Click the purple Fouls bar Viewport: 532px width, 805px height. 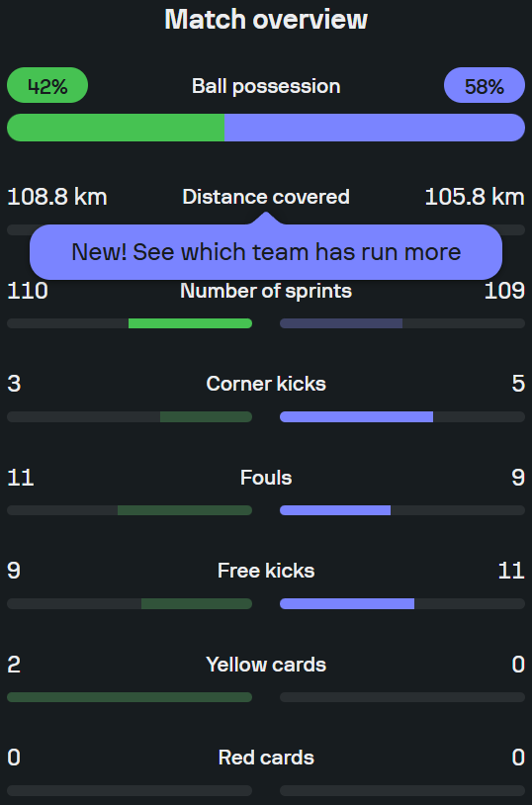pos(335,510)
